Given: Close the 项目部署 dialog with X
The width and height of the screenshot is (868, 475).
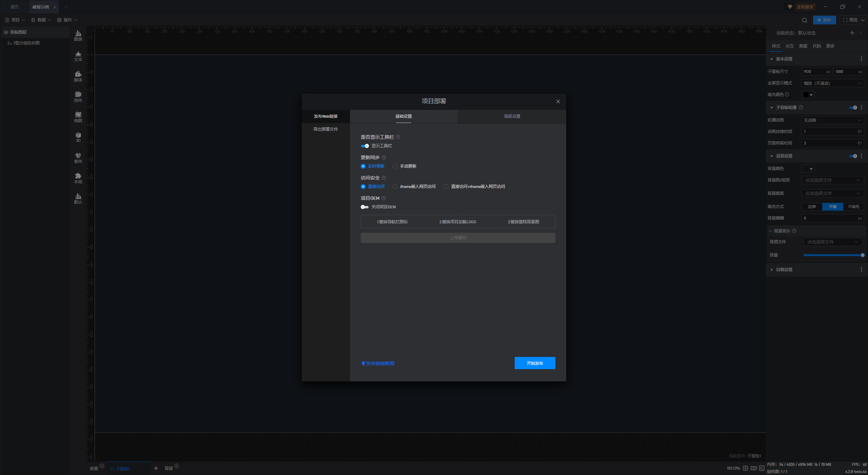Looking at the screenshot, I should [x=558, y=101].
